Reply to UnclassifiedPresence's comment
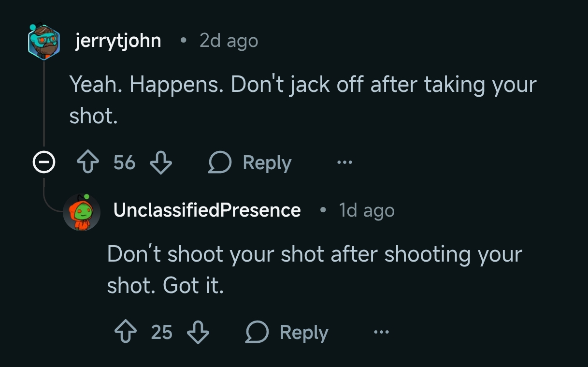This screenshot has height=367, width=588. 287,333
